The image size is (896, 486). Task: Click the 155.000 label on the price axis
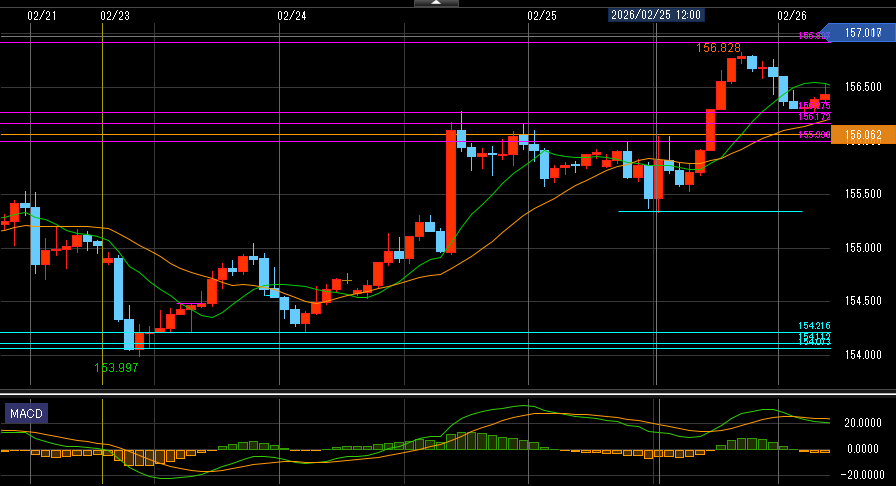[863, 247]
